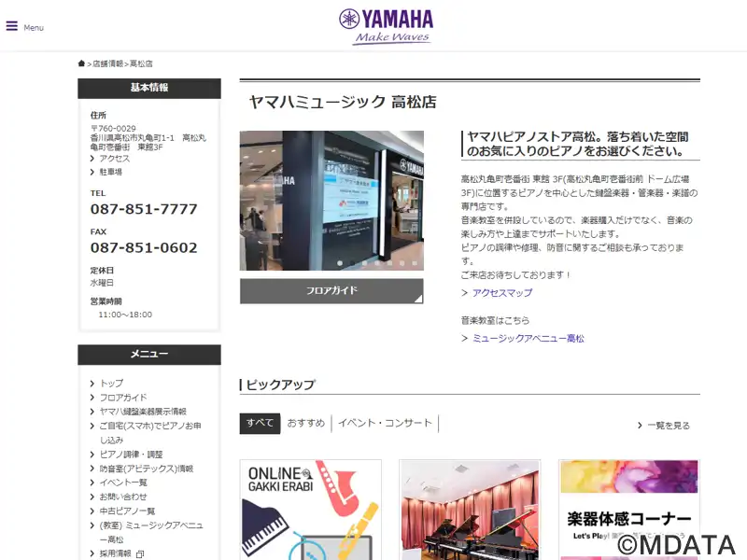Click the 高松店 breadcrumb text

coord(142,63)
